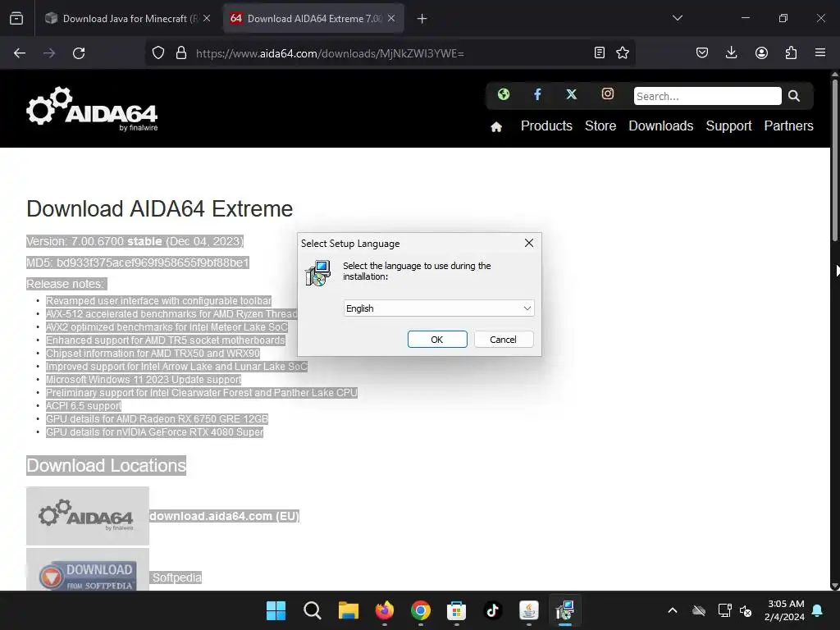This screenshot has width=840, height=630.
Task: Click the network display tray icon
Action: (x=725, y=610)
